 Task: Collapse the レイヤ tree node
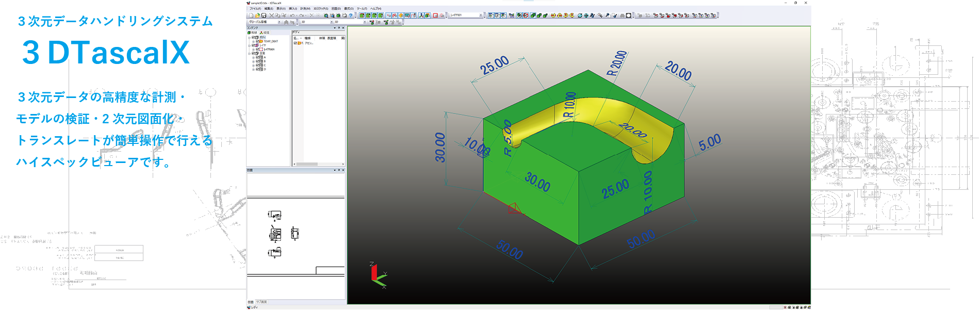[249, 45]
